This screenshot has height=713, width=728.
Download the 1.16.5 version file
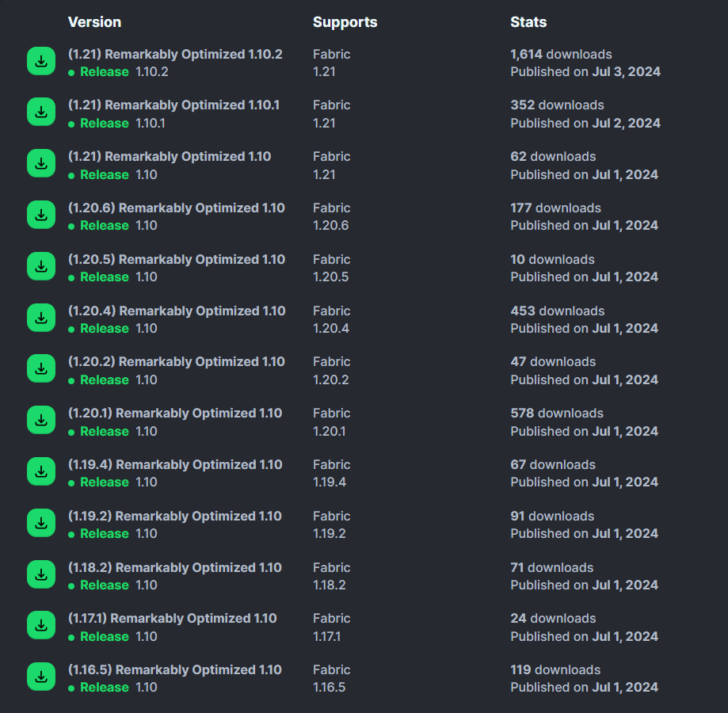pyautogui.click(x=41, y=677)
